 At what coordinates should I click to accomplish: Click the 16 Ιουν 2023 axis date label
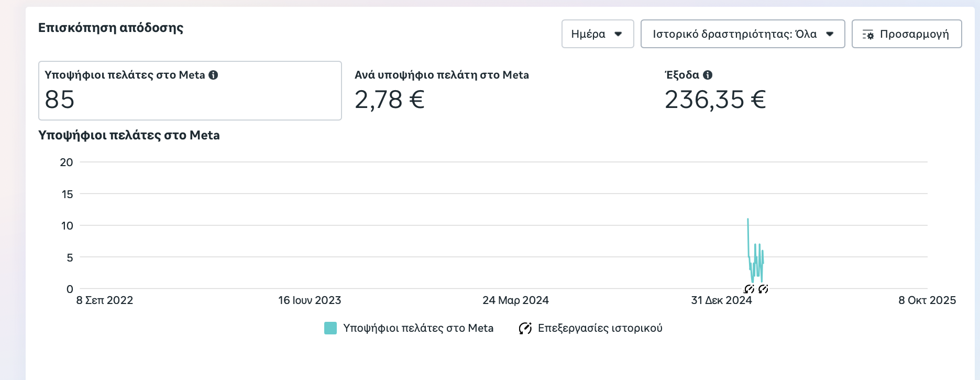[310, 300]
